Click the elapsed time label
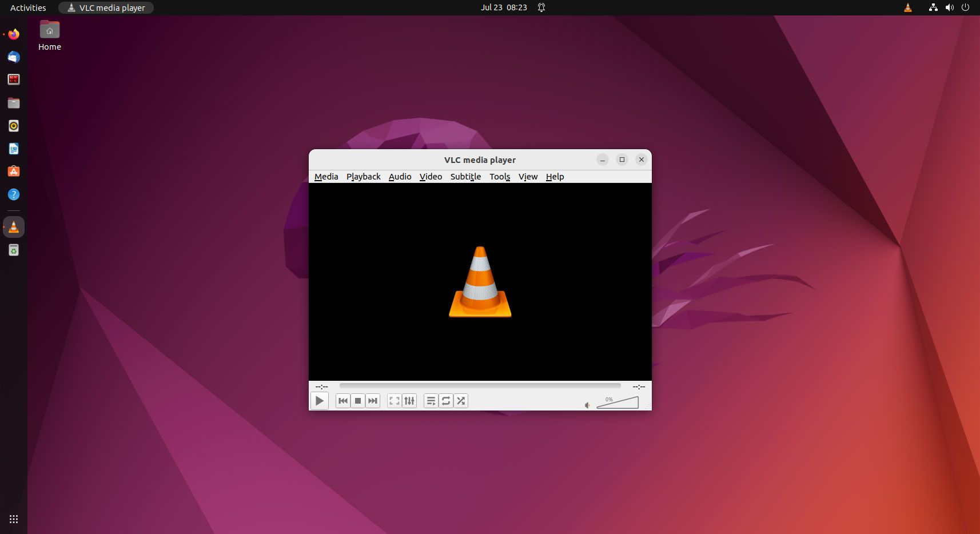The height and width of the screenshot is (534, 980). pos(321,386)
